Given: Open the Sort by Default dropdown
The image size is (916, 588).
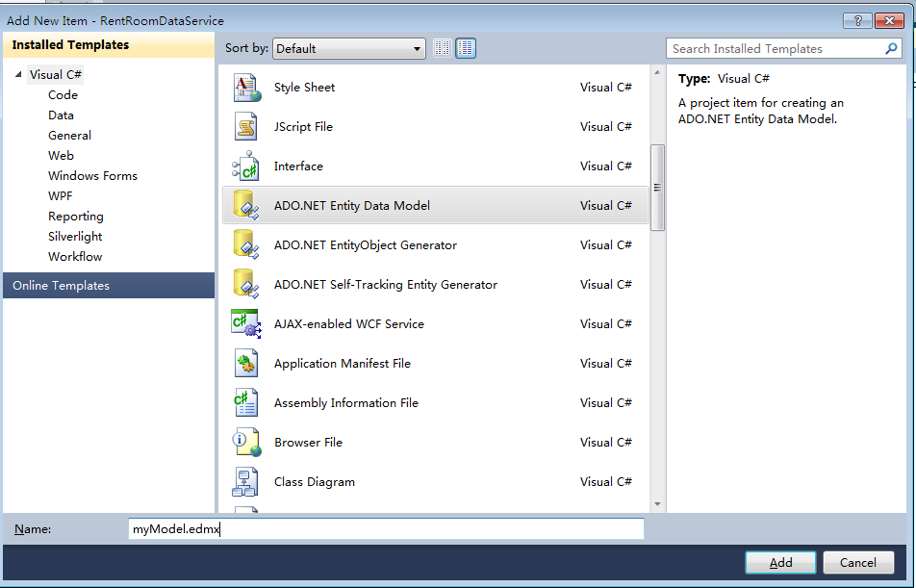Looking at the screenshot, I should (x=348, y=48).
